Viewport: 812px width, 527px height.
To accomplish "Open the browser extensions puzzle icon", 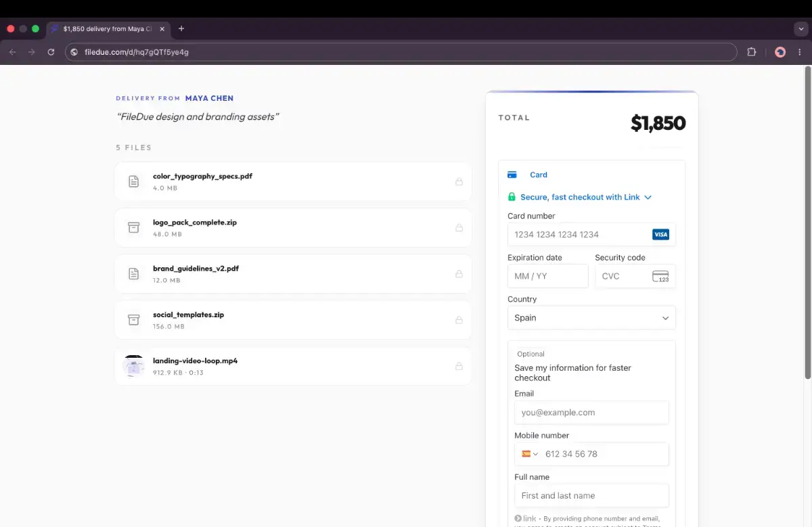I will pos(751,52).
